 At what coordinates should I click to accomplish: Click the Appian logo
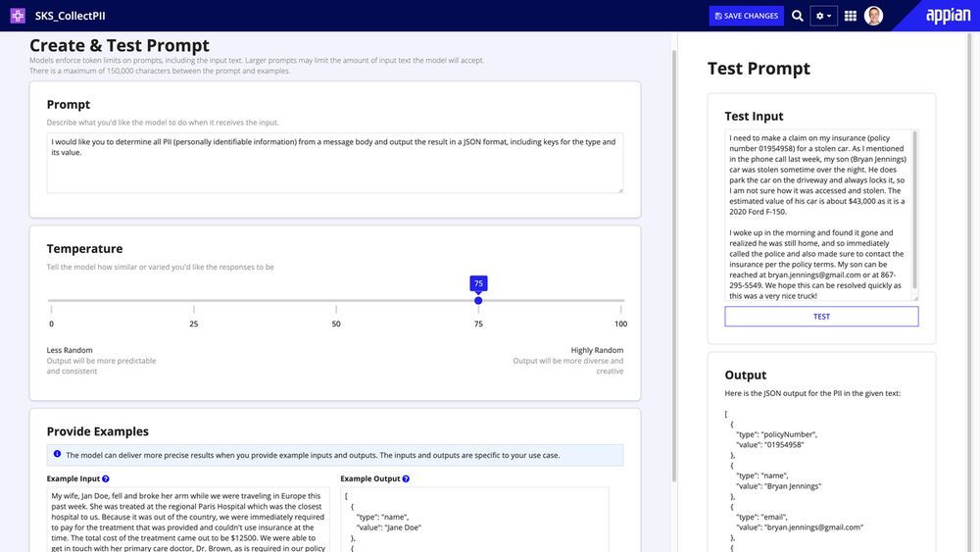point(947,16)
